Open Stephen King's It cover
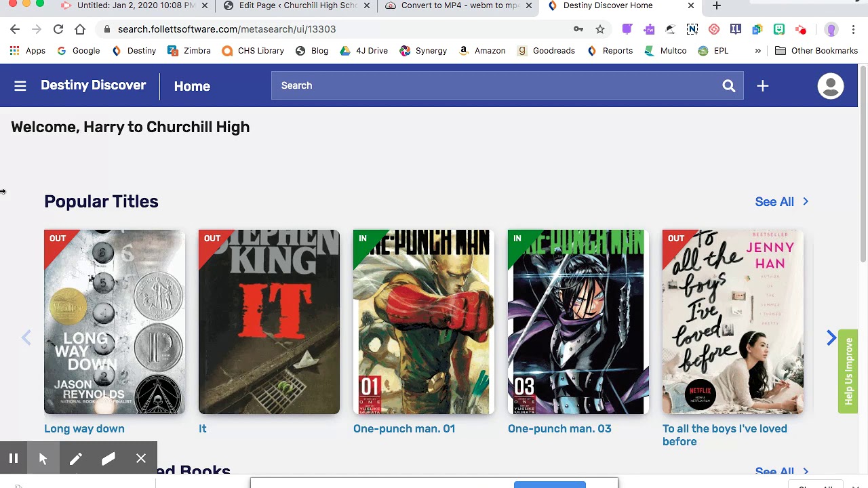The image size is (868, 488). [x=269, y=322]
